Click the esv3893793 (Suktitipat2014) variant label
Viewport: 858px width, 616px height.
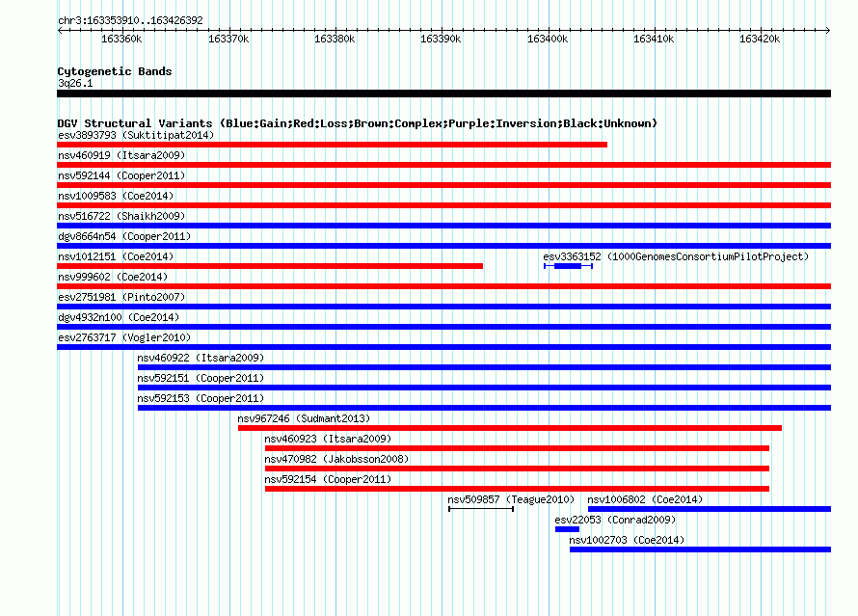click(x=136, y=135)
